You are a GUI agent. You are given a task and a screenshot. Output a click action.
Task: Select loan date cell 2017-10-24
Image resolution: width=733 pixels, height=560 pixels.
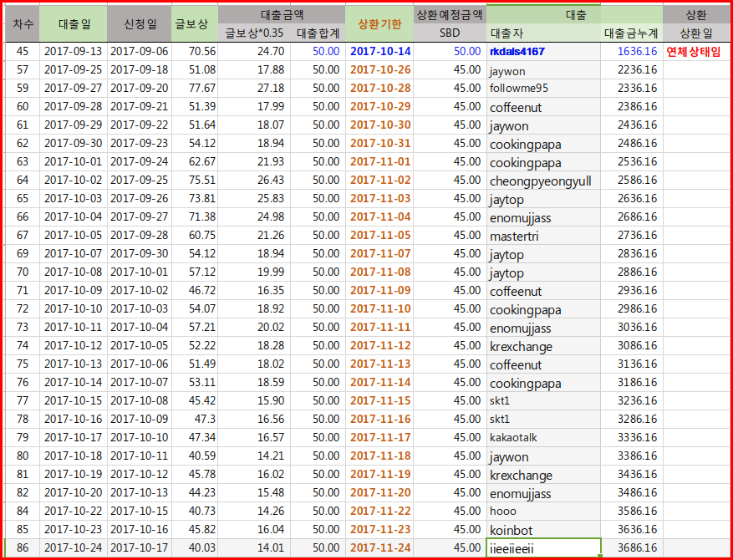pyautogui.click(x=74, y=547)
